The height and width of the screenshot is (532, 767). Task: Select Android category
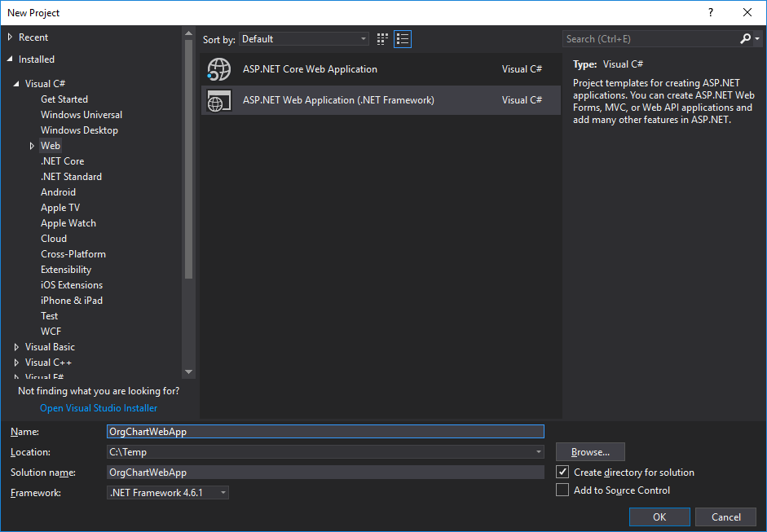pyautogui.click(x=58, y=192)
